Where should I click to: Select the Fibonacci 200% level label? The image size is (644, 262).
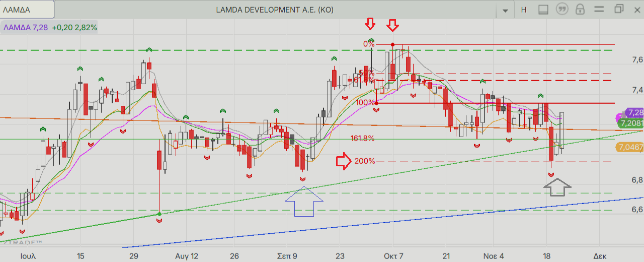coord(365,161)
